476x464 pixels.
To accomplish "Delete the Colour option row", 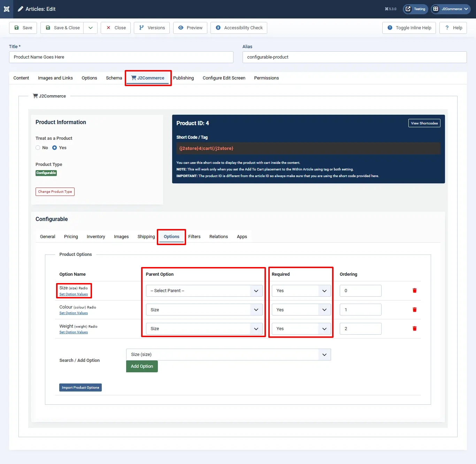I will [x=415, y=310].
